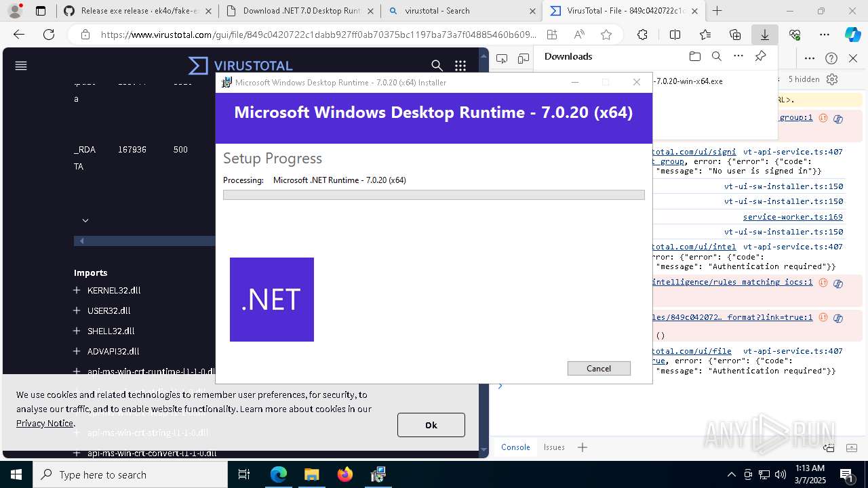The image size is (868, 488).
Task: Open DevTools customize and control menu
Action: (x=810, y=59)
